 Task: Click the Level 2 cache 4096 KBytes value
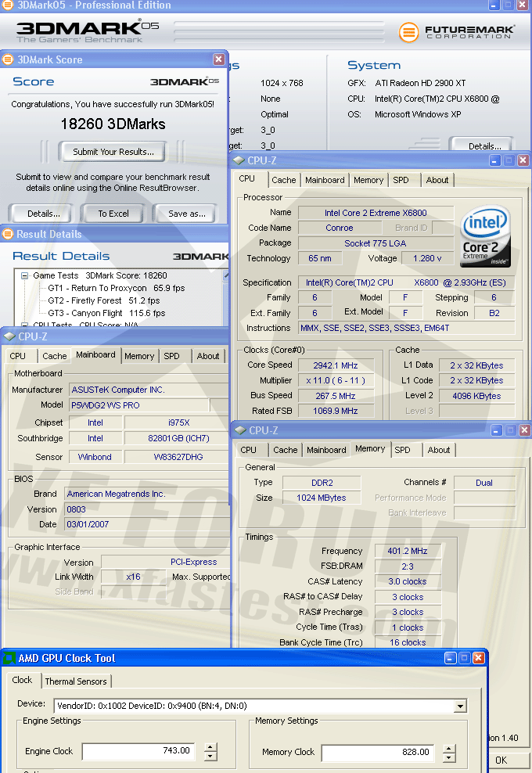click(x=476, y=396)
